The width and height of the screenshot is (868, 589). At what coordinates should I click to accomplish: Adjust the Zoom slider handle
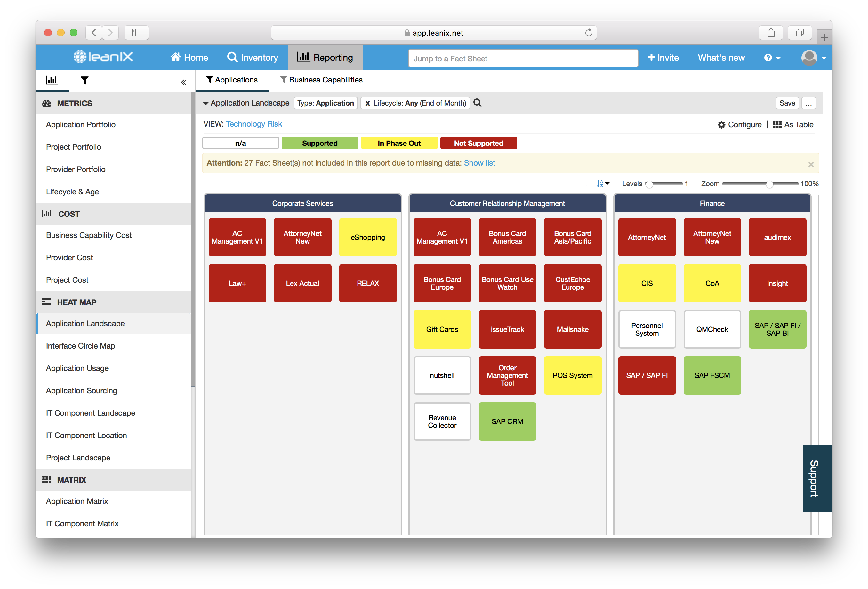pyautogui.click(x=769, y=184)
